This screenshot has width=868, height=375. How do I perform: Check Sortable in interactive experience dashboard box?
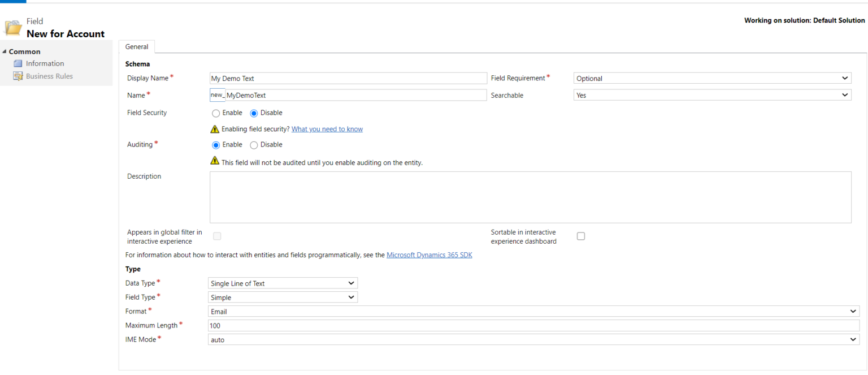tap(580, 236)
